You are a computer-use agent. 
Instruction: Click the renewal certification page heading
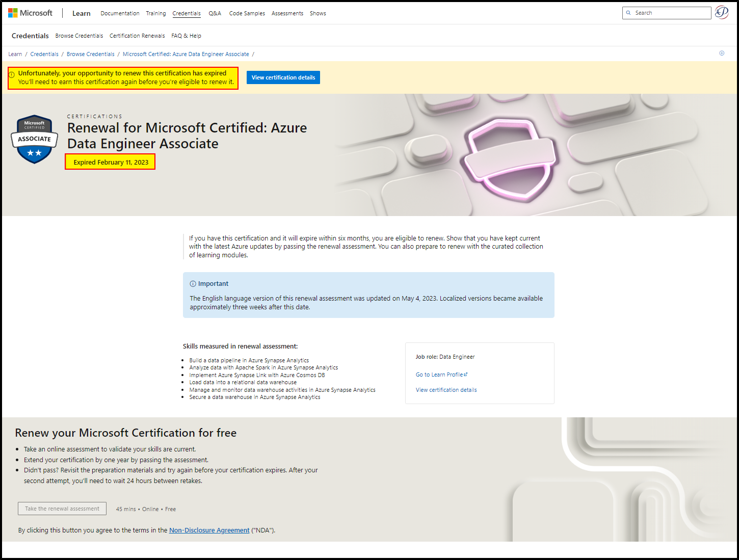click(x=187, y=136)
